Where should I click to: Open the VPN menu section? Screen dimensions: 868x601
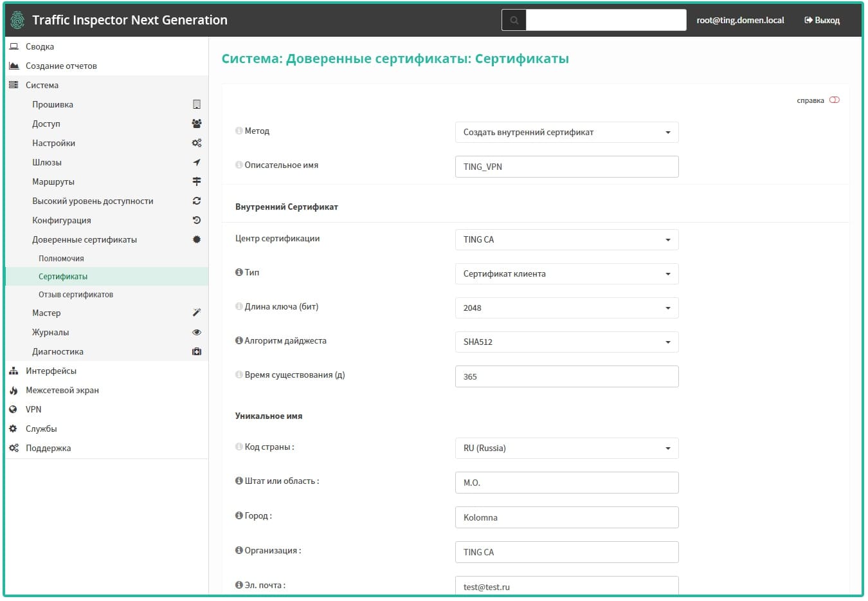pyautogui.click(x=33, y=409)
